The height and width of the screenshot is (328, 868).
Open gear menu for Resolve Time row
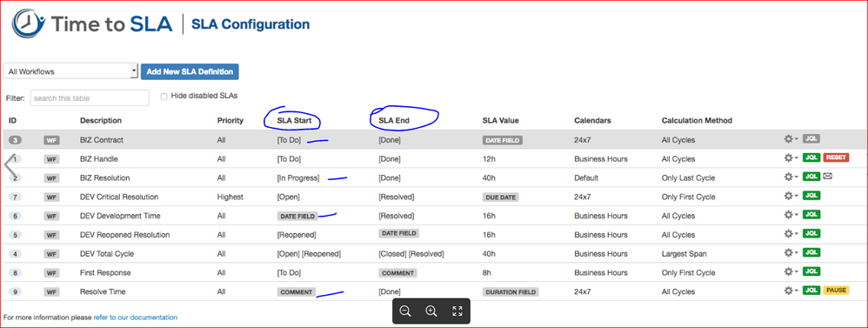[791, 291]
